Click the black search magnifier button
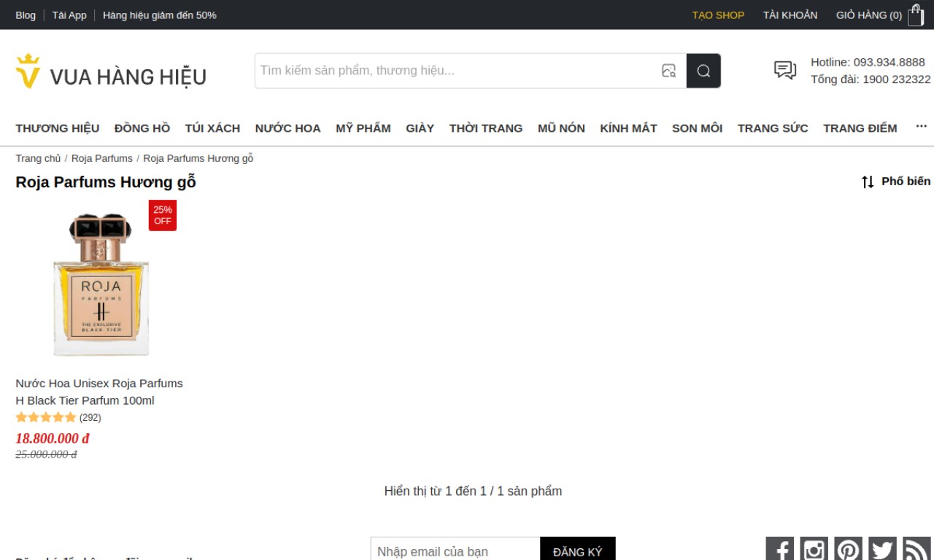 click(x=703, y=71)
